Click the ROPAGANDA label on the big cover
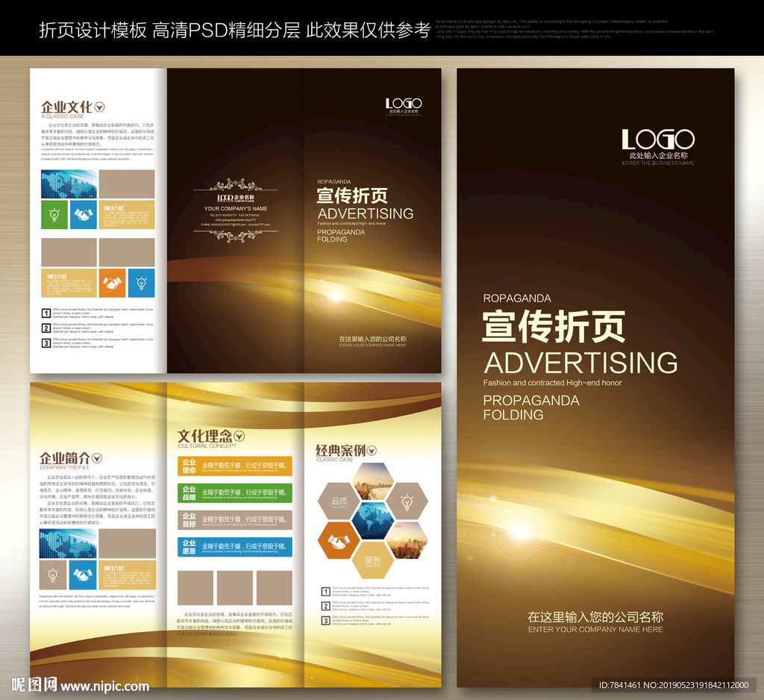This screenshot has height=700, width=764. coord(517,299)
